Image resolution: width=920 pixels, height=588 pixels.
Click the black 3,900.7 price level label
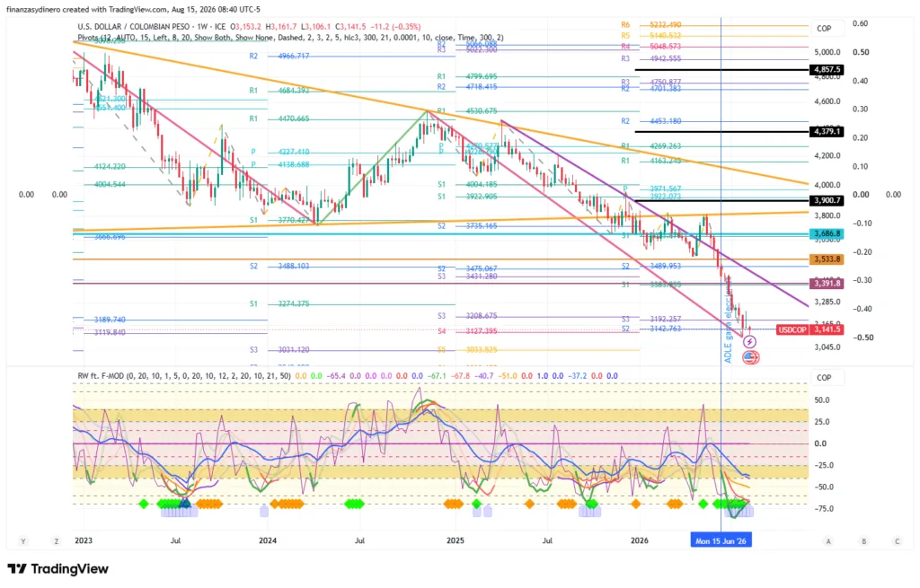[827, 200]
